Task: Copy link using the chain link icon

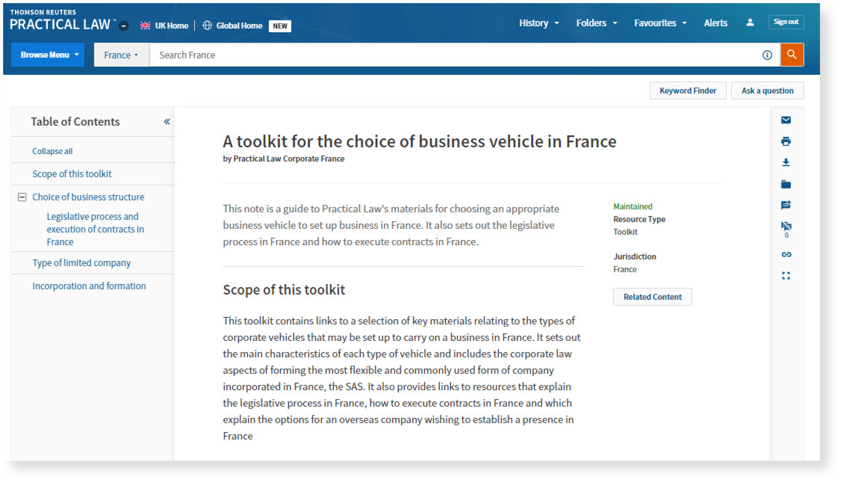Action: coord(786,254)
